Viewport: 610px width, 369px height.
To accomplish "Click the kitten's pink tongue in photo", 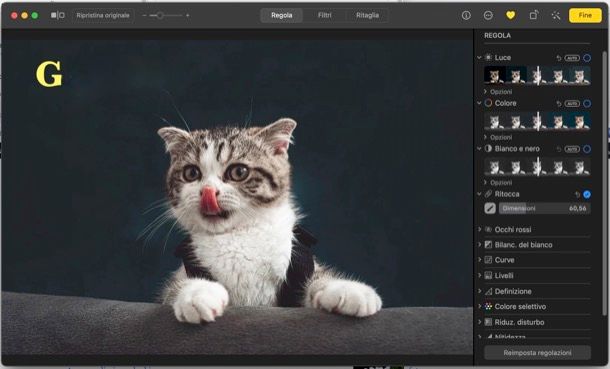I will coord(210,200).
